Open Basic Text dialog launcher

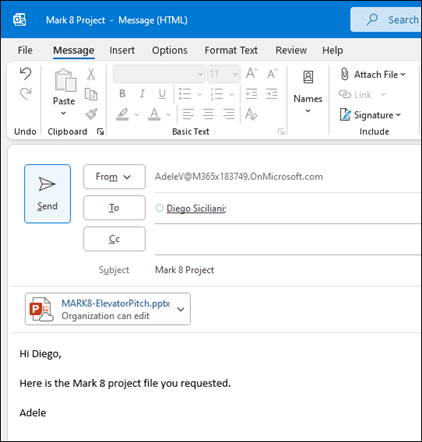[281, 132]
